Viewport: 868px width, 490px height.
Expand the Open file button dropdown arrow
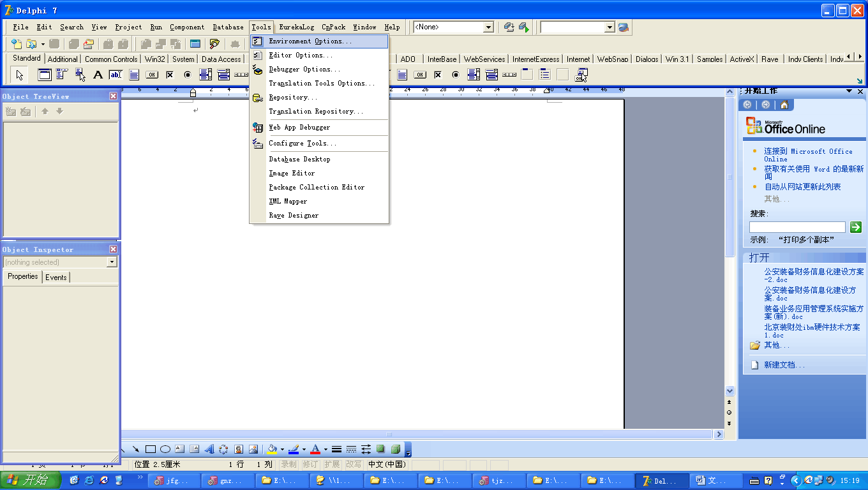43,44
